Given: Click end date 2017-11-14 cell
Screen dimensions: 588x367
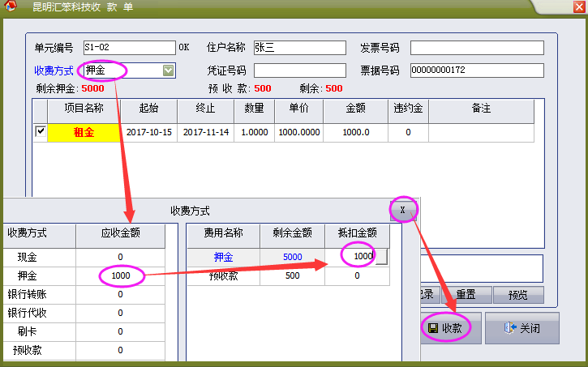Looking at the screenshot, I should pyautogui.click(x=206, y=133).
